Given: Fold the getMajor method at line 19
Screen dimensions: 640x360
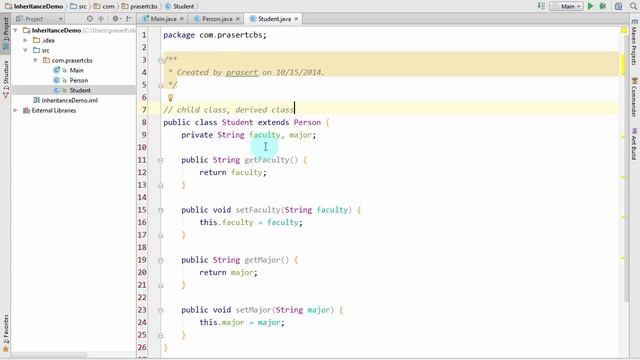Looking at the screenshot, I should (x=160, y=260).
